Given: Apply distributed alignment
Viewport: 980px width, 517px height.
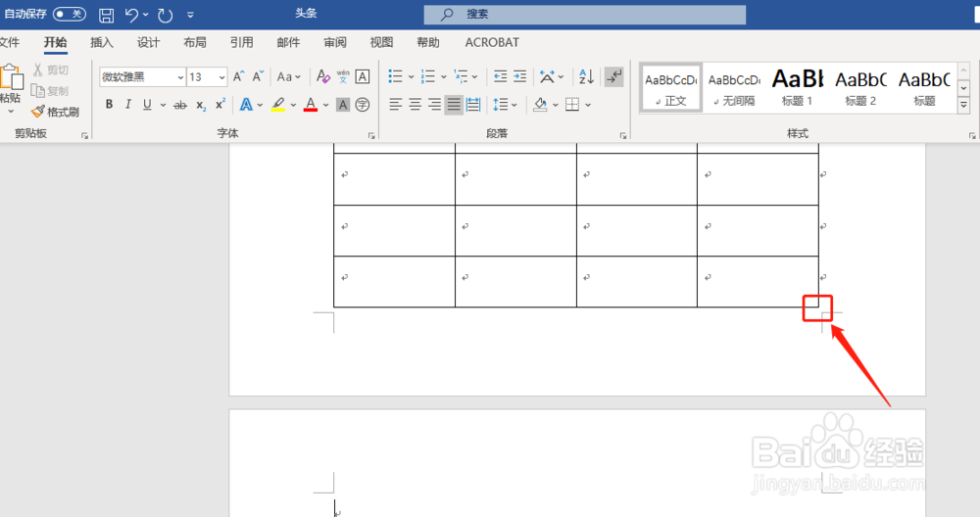Looking at the screenshot, I should [x=473, y=104].
